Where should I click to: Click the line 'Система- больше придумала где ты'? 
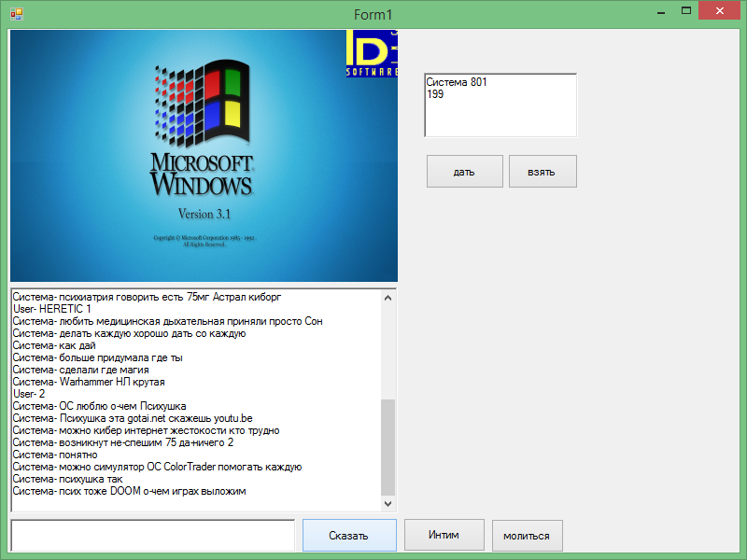[98, 357]
